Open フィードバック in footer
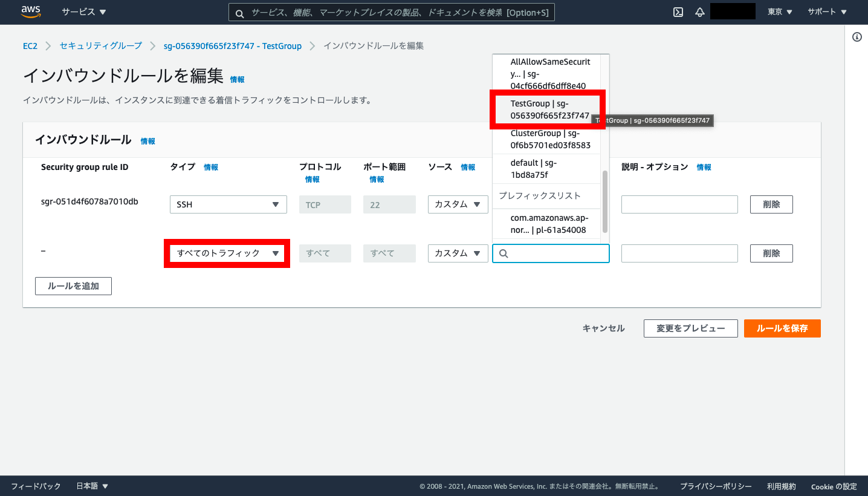The width and height of the screenshot is (868, 496). pyautogui.click(x=36, y=486)
